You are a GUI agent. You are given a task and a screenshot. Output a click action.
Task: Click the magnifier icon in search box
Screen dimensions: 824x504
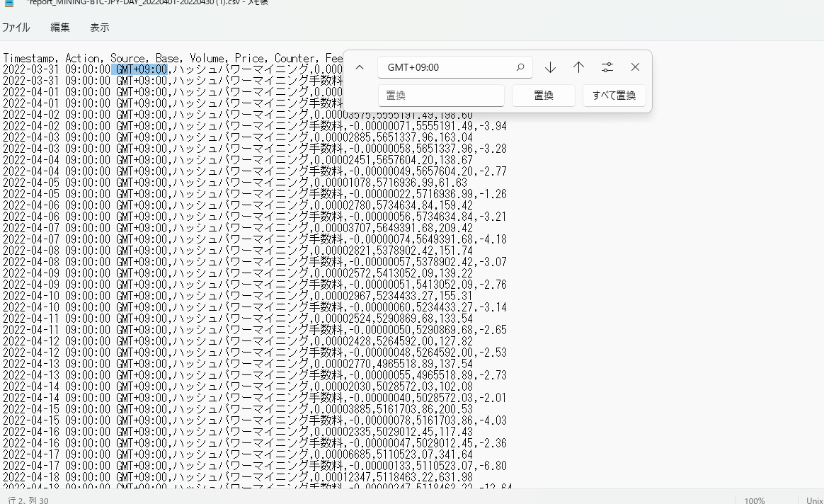click(520, 67)
